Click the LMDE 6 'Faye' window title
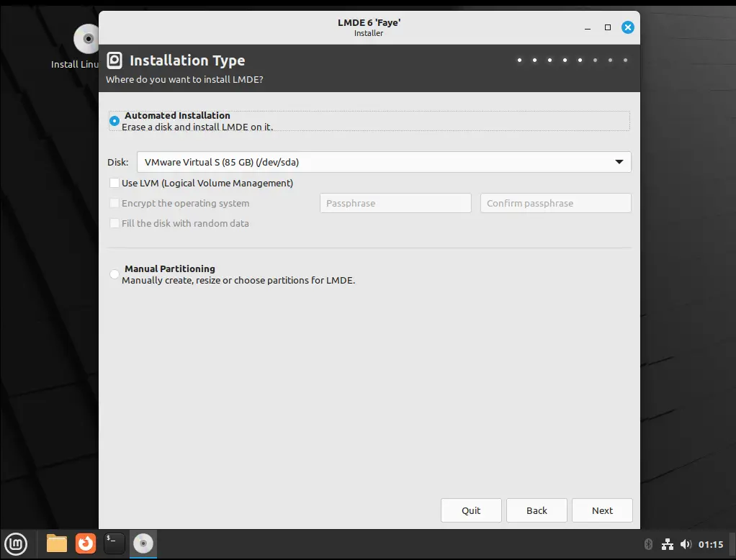Image resolution: width=736 pixels, height=560 pixels. click(369, 22)
